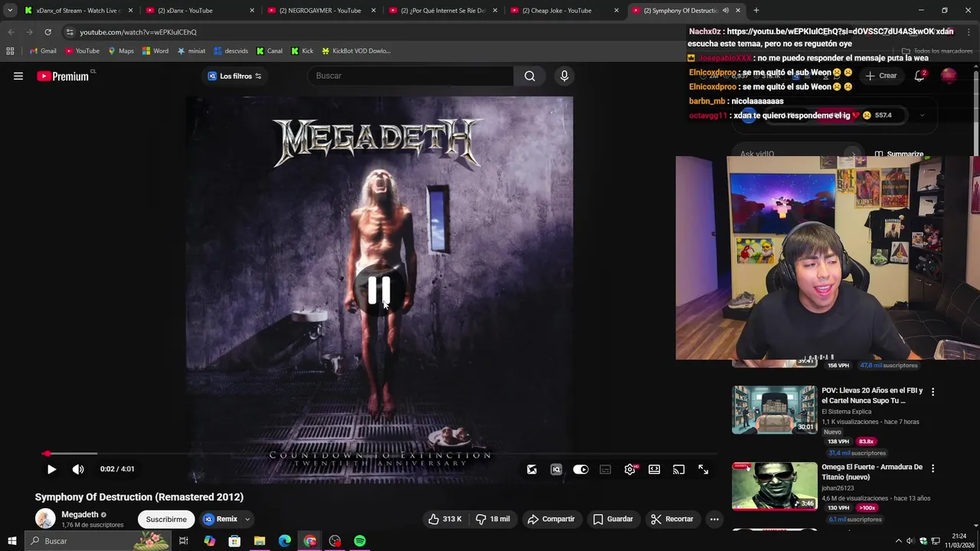Show hidden system tray icons chevron

click(x=899, y=541)
